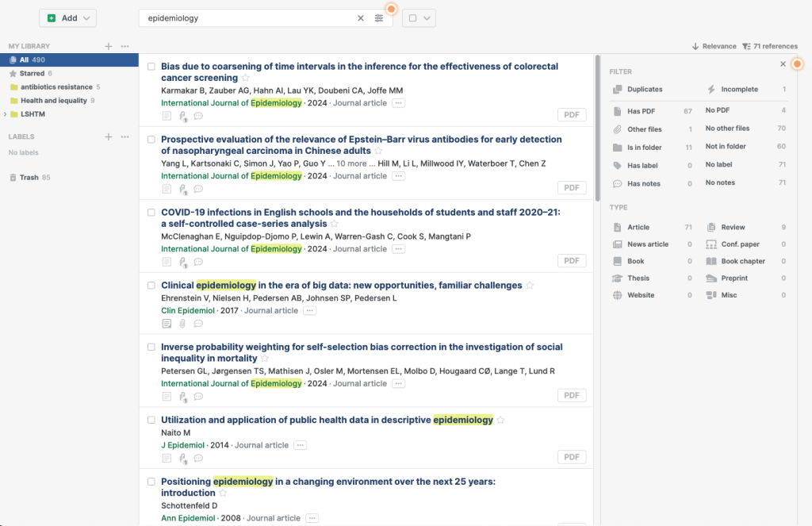Image resolution: width=812 pixels, height=526 pixels.
Task: Open the Add dropdown menu
Action: [x=67, y=18]
